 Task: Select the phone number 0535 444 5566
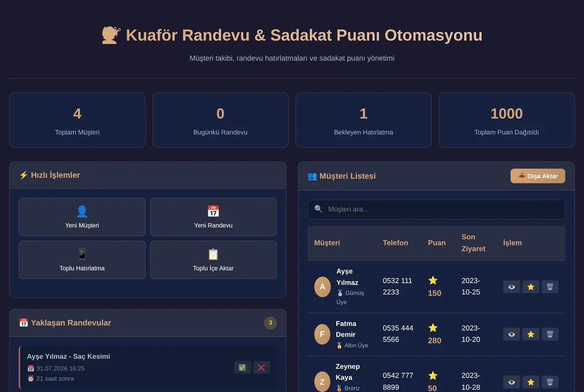pyautogui.click(x=398, y=334)
